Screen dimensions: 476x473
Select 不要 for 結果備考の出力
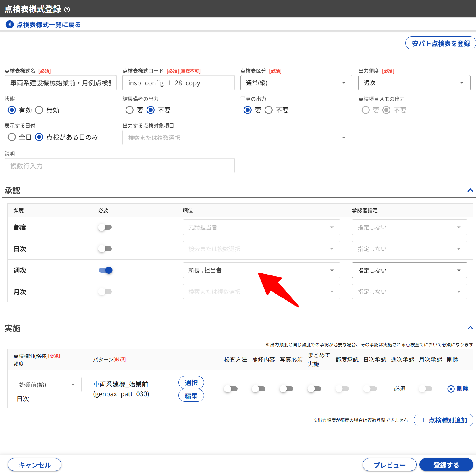coord(151,110)
